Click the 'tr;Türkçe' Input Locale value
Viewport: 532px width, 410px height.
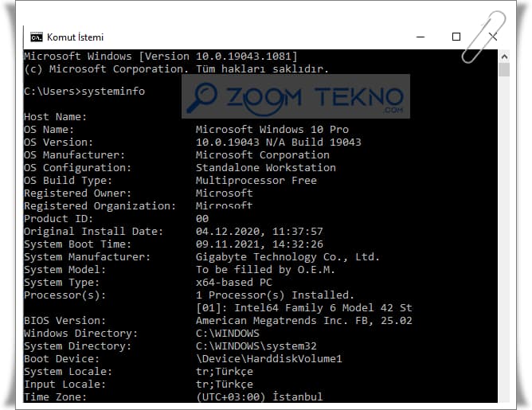pyautogui.click(x=225, y=385)
